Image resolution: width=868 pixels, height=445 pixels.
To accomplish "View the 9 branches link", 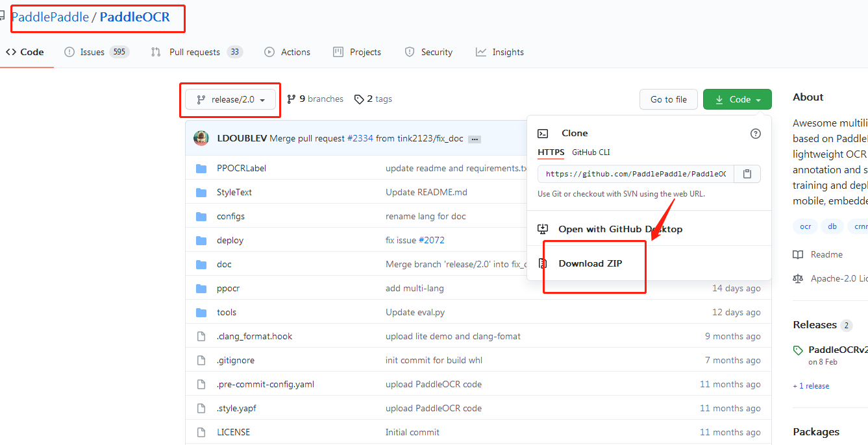I will tap(316, 99).
